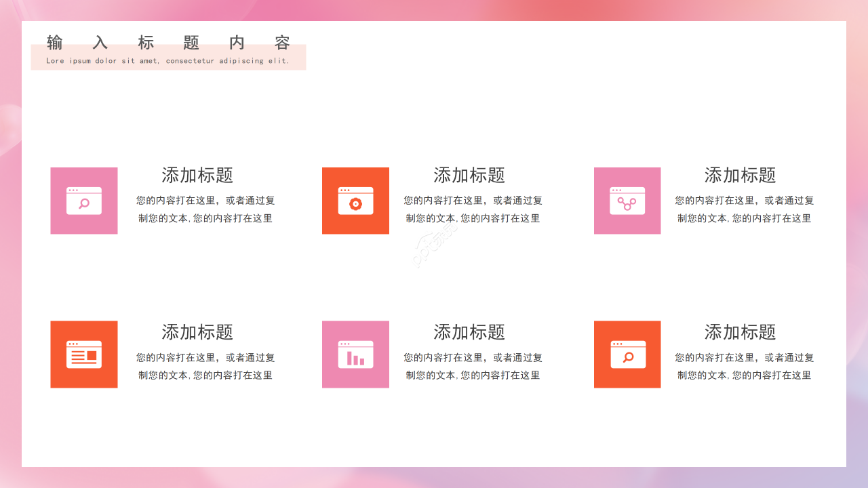Click the bottom-left 添加标题 heading
The width and height of the screenshot is (868, 488).
[195, 333]
